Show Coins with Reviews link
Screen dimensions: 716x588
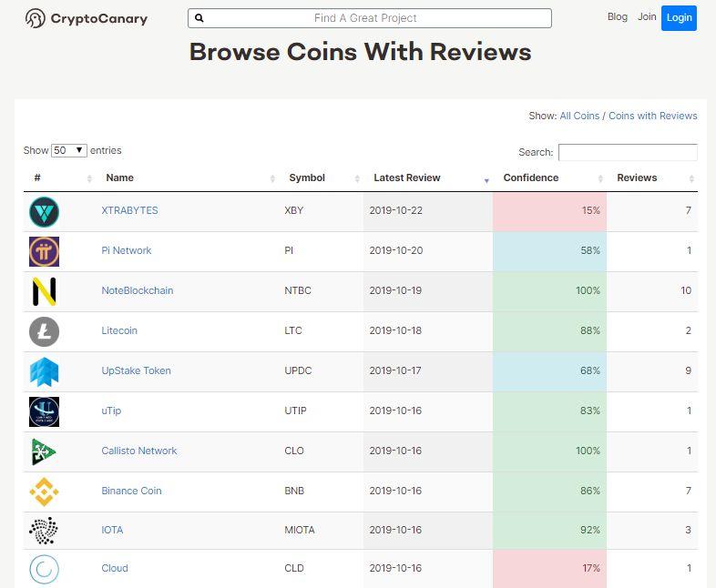[653, 116]
